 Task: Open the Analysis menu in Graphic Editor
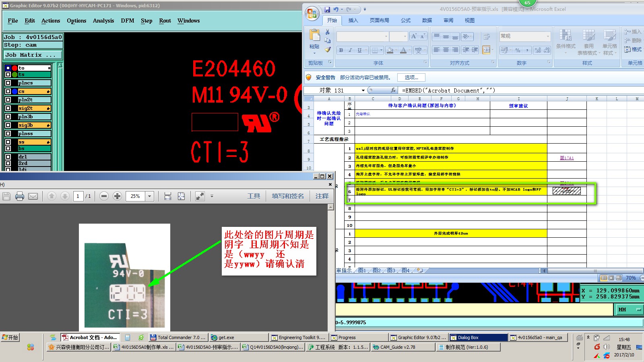pyautogui.click(x=103, y=21)
